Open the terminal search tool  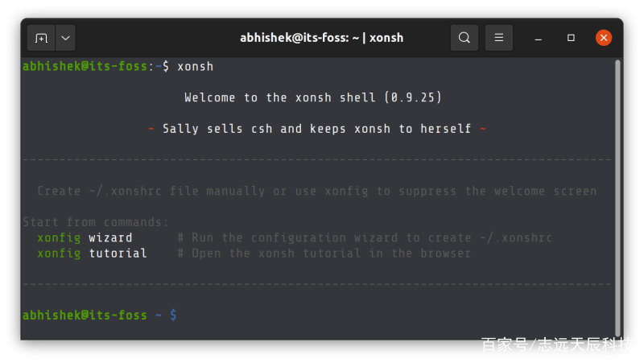[x=464, y=38]
